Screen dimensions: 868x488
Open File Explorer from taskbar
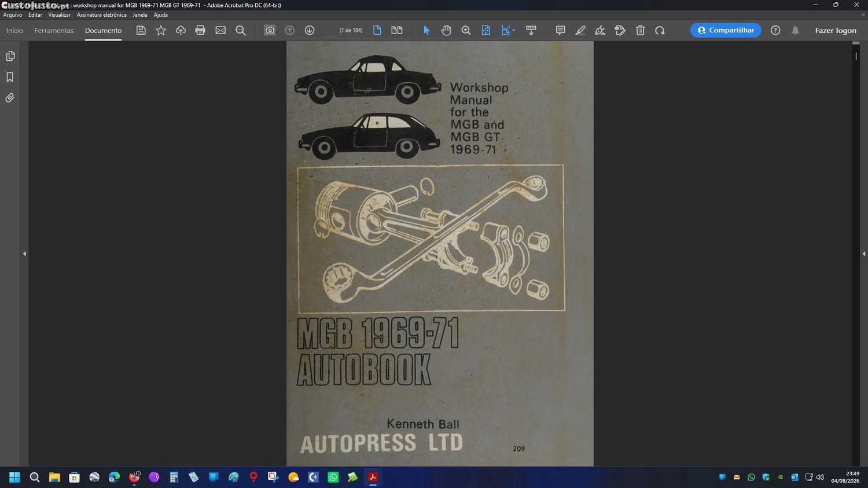(x=54, y=477)
